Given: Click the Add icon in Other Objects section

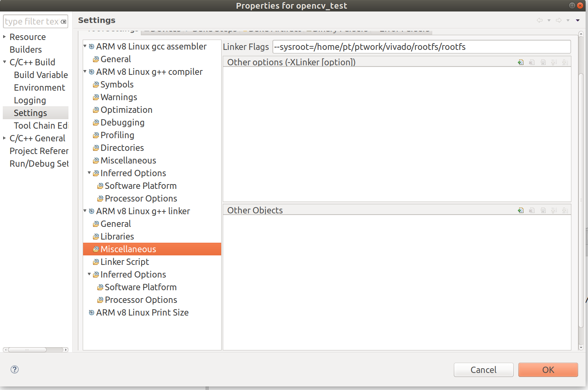Looking at the screenshot, I should [x=520, y=210].
